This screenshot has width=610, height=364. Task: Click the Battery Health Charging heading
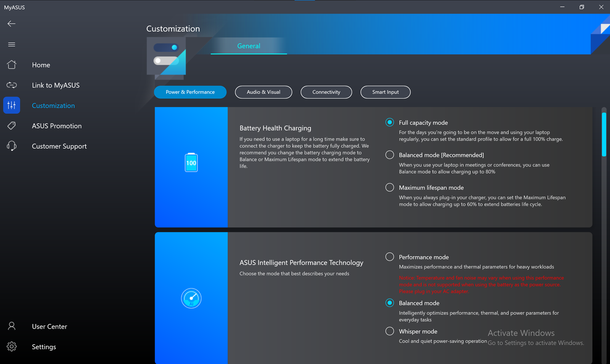coord(275,128)
